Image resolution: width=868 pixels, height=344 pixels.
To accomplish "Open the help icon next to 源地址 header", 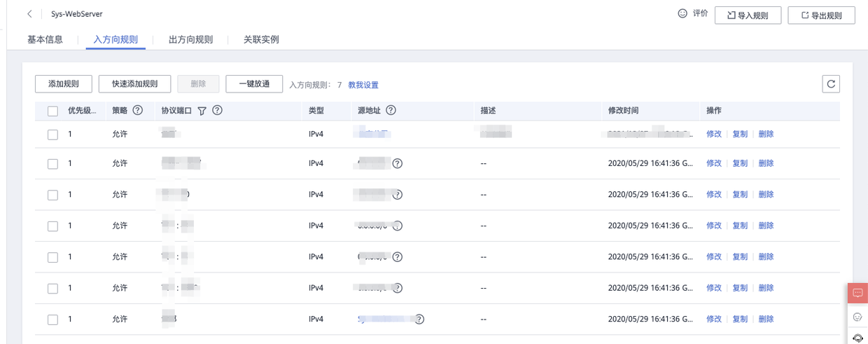I will point(391,110).
